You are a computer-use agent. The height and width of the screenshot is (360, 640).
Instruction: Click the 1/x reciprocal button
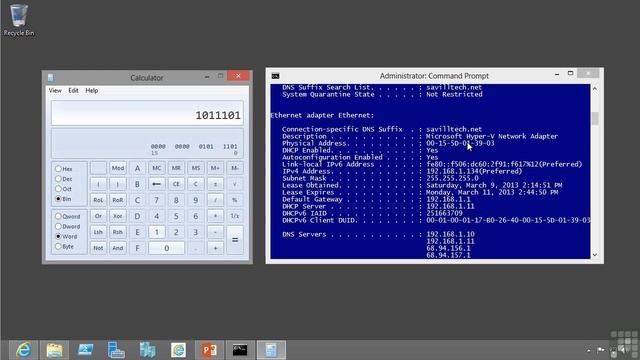pos(235,216)
